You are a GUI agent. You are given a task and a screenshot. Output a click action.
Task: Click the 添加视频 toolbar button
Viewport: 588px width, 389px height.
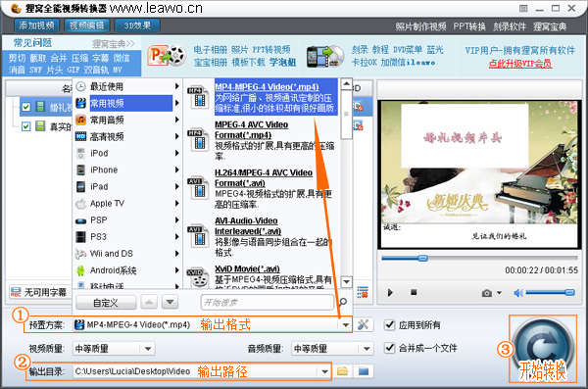pos(37,25)
